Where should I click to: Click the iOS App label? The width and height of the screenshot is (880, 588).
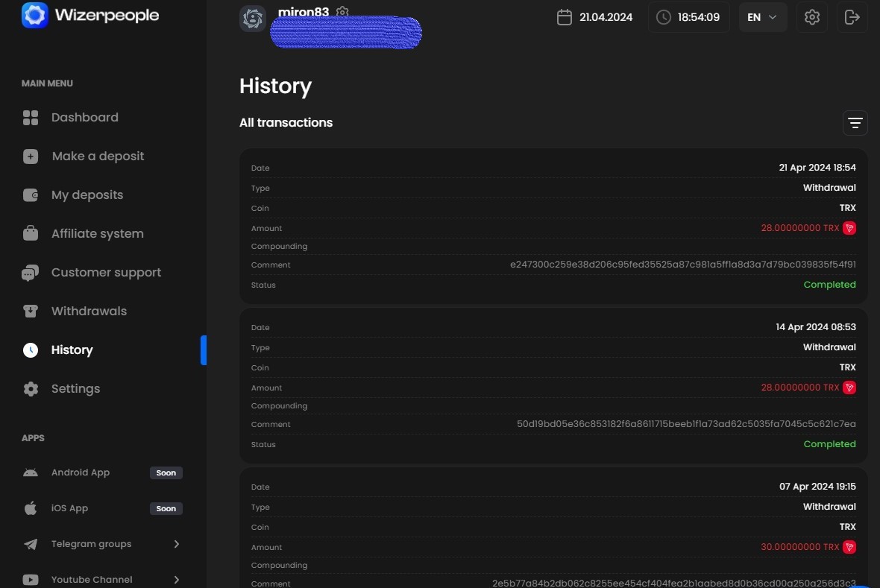(69, 508)
